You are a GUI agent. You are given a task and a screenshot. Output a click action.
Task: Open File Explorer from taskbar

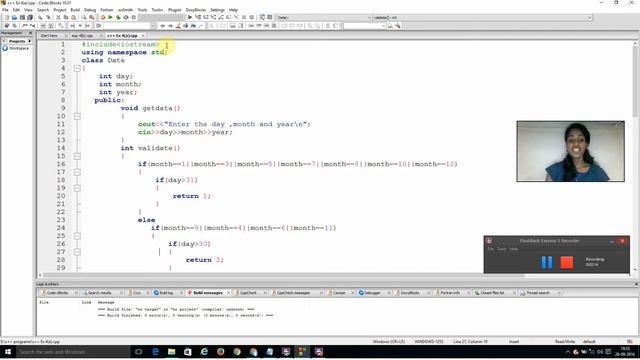pos(171,352)
